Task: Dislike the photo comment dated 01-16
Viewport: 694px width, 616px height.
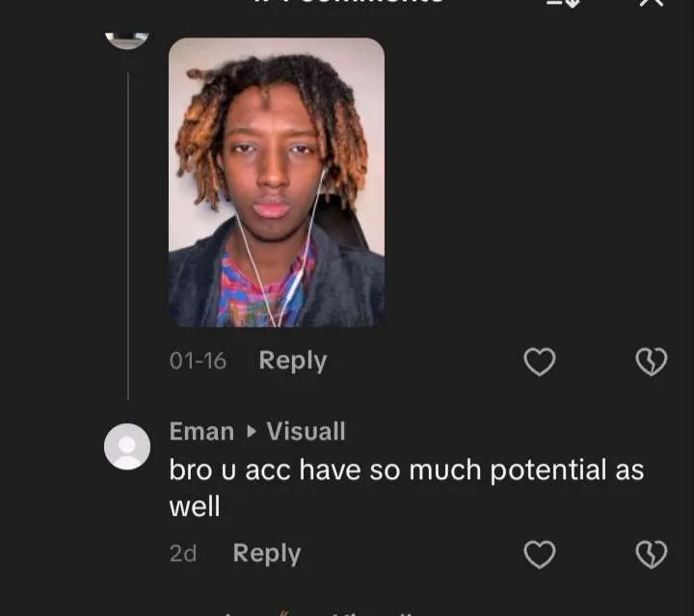Action: click(x=652, y=362)
